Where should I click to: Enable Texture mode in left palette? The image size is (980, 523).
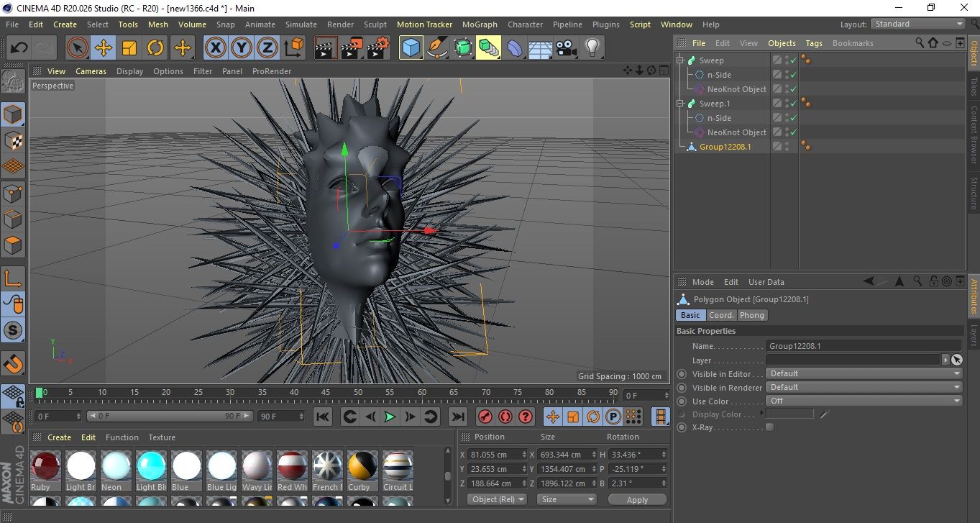click(14, 140)
